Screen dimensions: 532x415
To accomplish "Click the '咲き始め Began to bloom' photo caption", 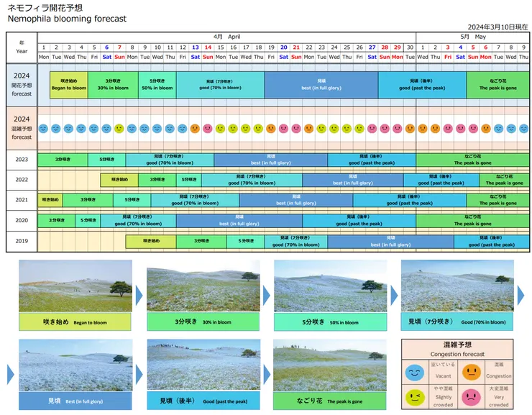I will pos(75,322).
